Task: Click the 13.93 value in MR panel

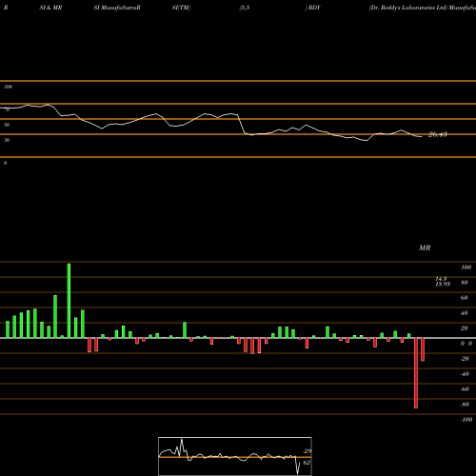Action: coord(443,284)
